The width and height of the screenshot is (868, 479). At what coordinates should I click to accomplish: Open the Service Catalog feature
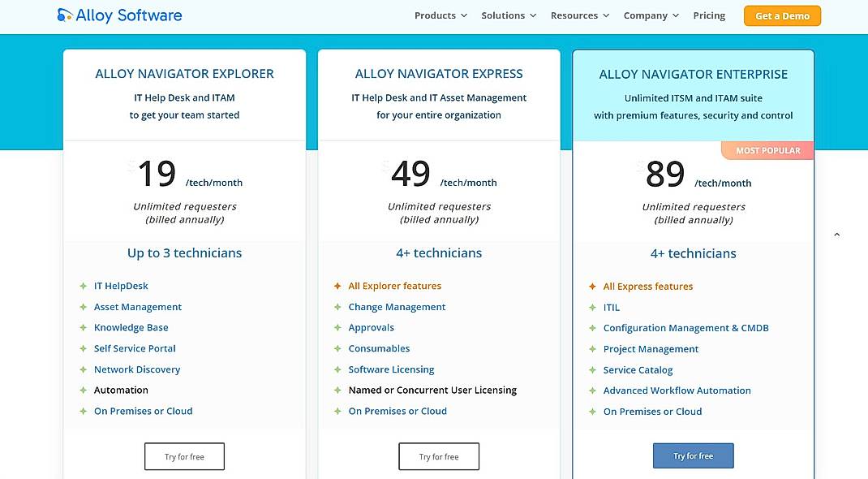click(x=638, y=370)
